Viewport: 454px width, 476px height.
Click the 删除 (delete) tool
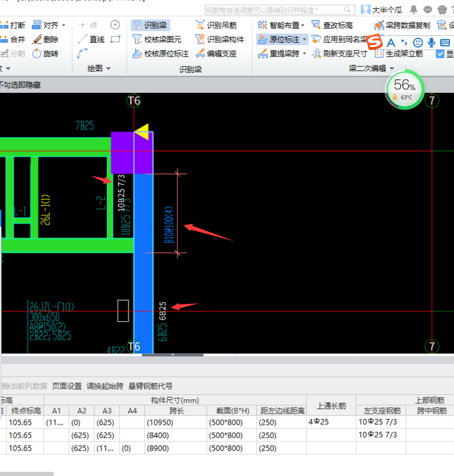[x=45, y=39]
